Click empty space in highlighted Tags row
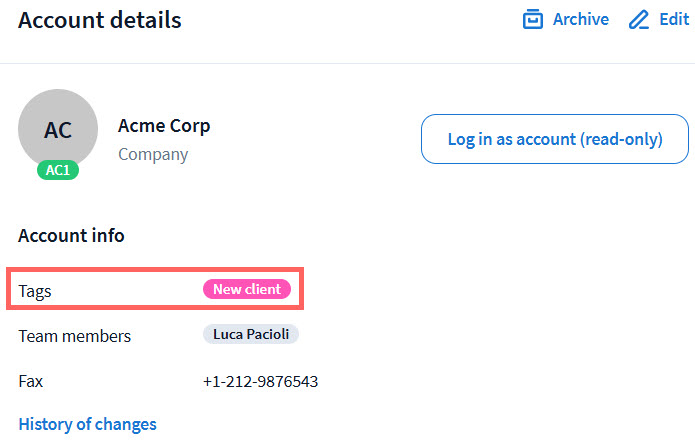This screenshot has width=695, height=442. (x=130, y=289)
